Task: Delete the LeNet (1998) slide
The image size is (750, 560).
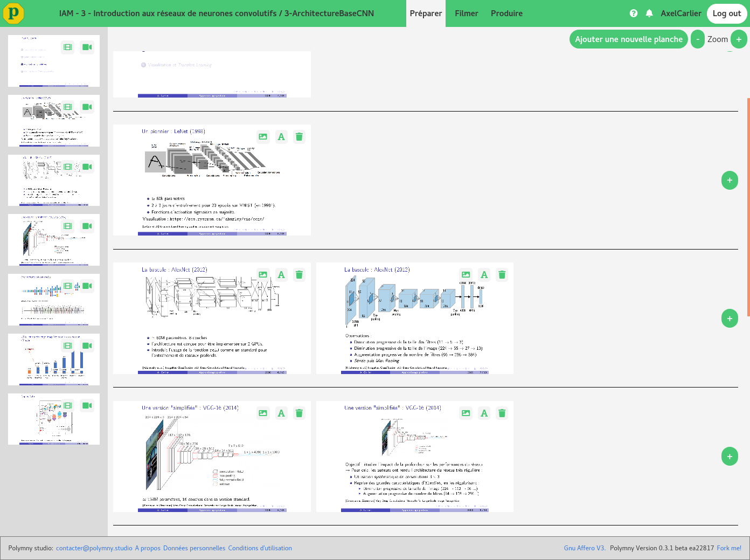Action: 299,137
